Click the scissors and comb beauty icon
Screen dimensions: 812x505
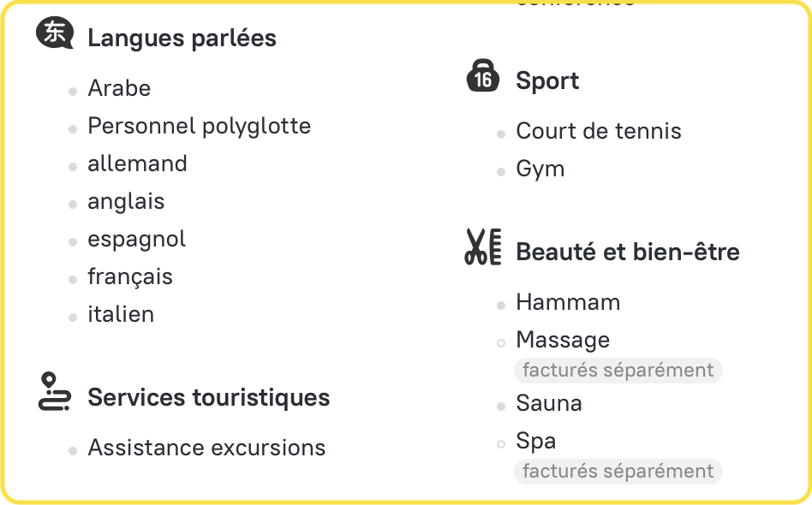point(483,247)
